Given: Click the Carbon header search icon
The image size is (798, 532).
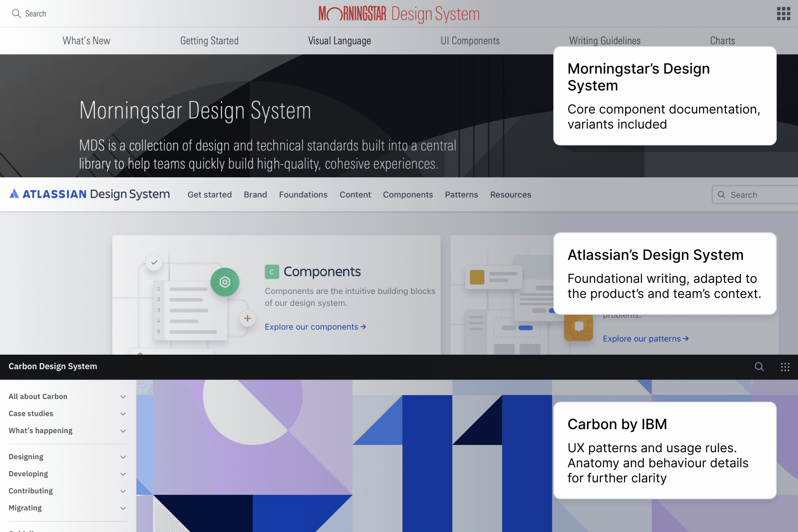Looking at the screenshot, I should (759, 367).
